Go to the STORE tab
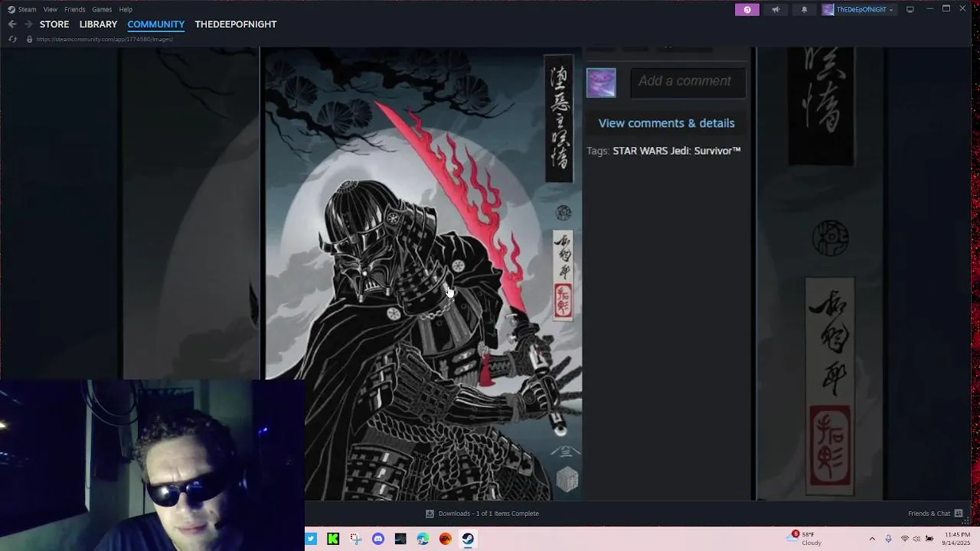Image resolution: width=980 pixels, height=551 pixels. point(54,24)
